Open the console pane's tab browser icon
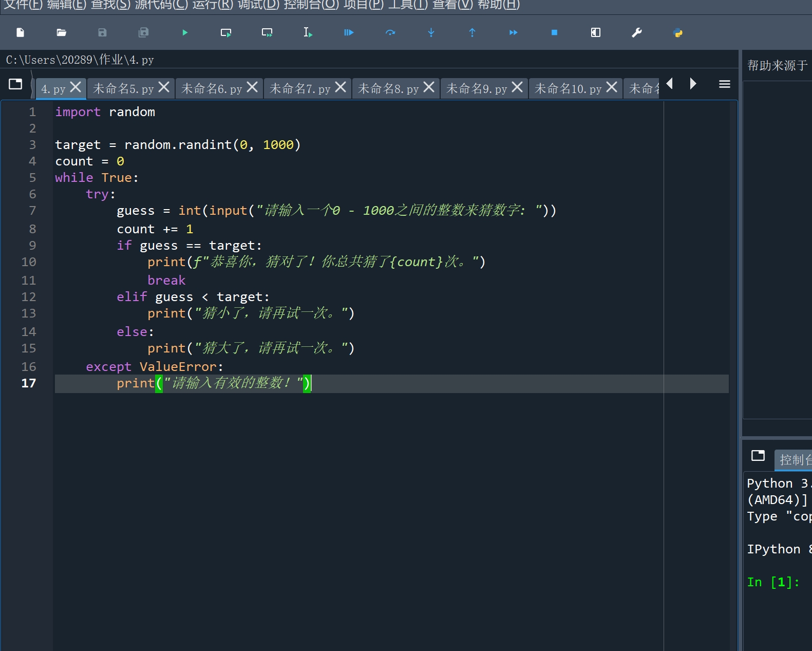The width and height of the screenshot is (812, 651). coord(758,455)
